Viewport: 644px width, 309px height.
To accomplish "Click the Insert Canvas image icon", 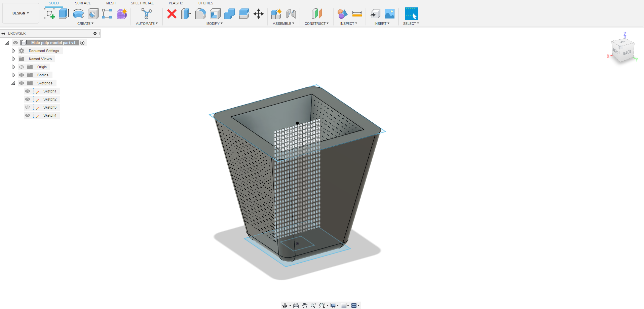I will click(389, 14).
